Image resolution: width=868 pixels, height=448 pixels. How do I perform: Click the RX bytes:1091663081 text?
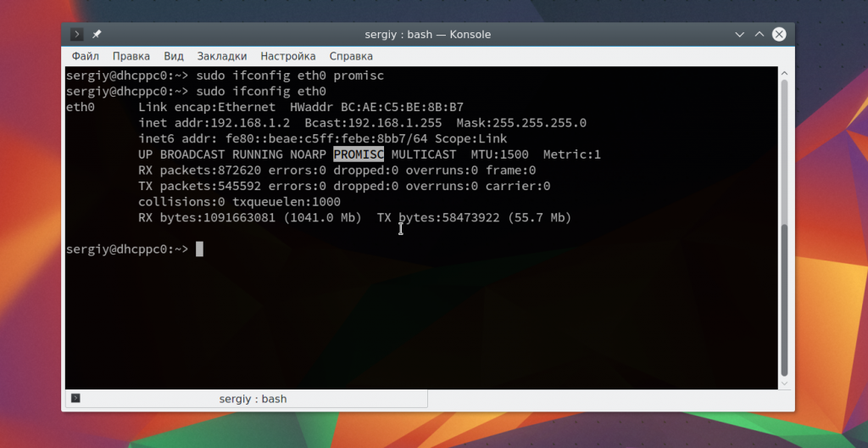(207, 217)
